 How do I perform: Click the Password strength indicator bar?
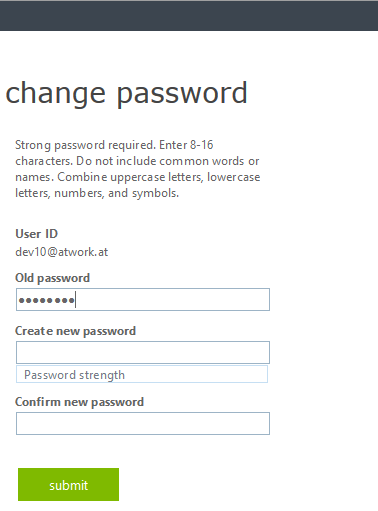142,374
